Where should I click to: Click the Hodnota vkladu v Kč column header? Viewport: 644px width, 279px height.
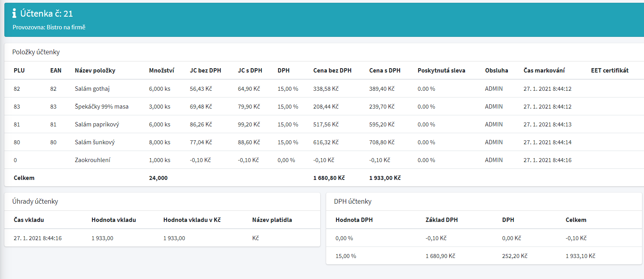[x=192, y=220]
